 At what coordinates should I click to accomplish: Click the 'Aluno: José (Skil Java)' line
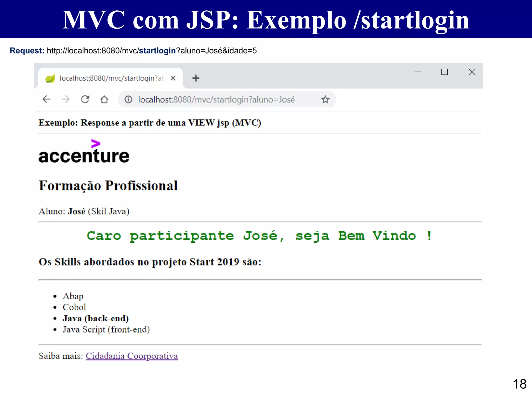coord(84,211)
